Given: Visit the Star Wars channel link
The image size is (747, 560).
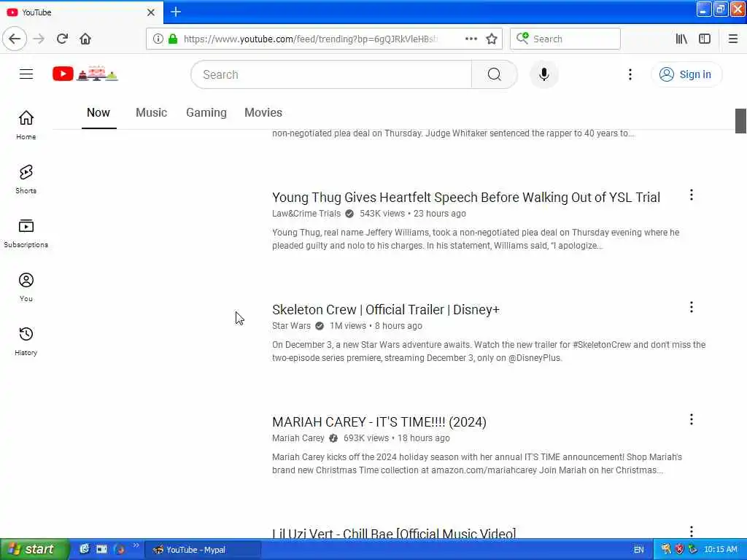Looking at the screenshot, I should (291, 326).
